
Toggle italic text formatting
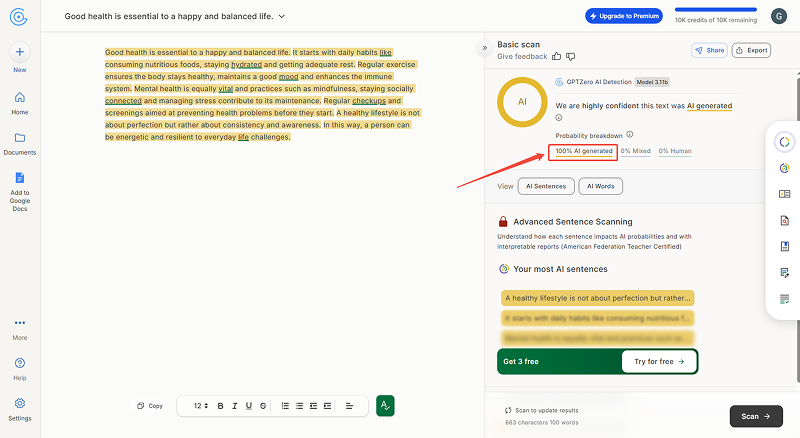pos(234,406)
